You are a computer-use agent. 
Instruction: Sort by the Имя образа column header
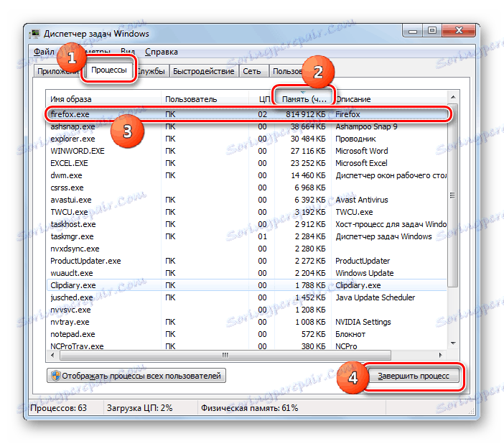point(103,99)
